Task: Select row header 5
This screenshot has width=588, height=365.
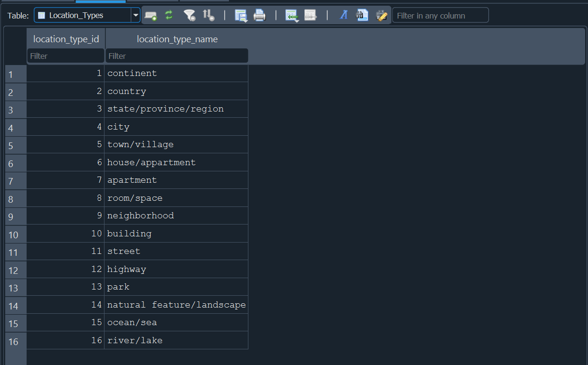Action: (x=16, y=145)
